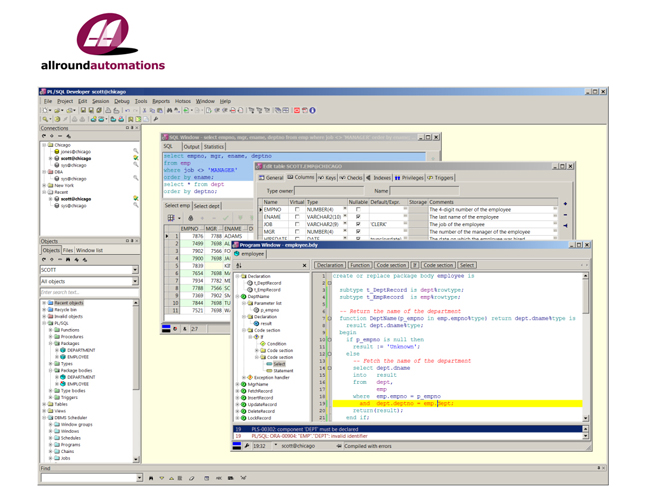This screenshot has width=650, height=493.
Task: Click the binoculars icon in Objects panel toolbar
Action: coord(68,260)
